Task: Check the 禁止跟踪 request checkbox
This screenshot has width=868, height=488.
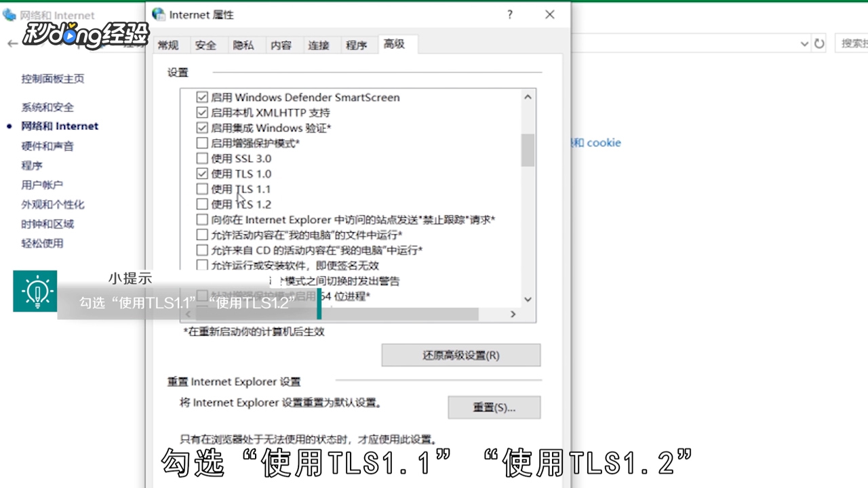Action: pos(202,219)
